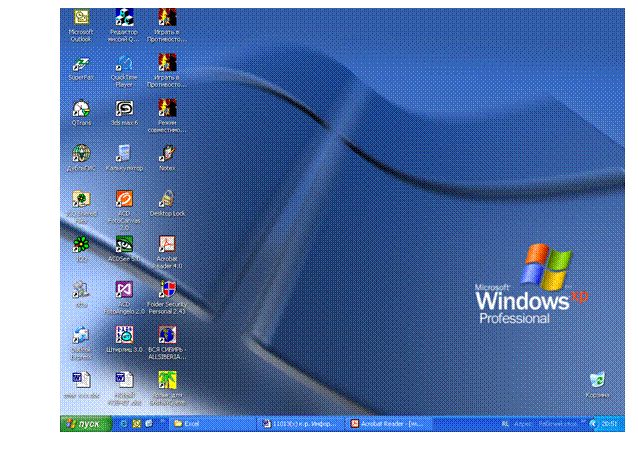Expand the Quick Launch overflow chevron
Viewport: 638px width, 453px height.
click(x=162, y=421)
